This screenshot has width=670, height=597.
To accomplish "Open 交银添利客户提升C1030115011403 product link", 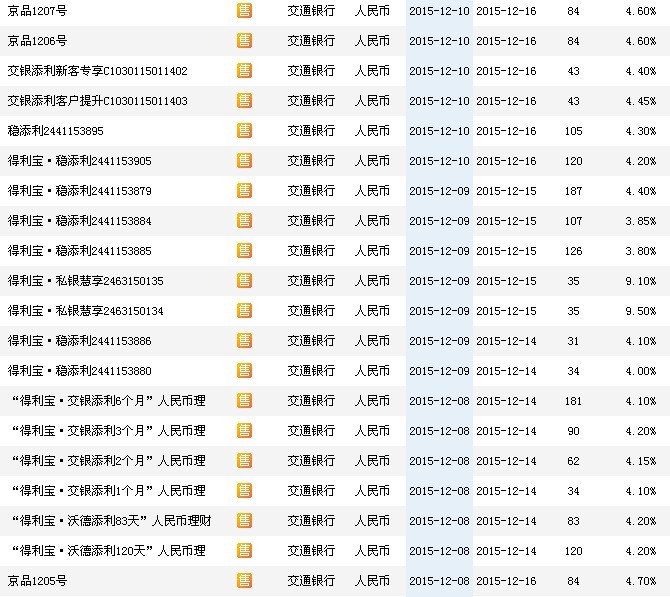I will (x=97, y=101).
